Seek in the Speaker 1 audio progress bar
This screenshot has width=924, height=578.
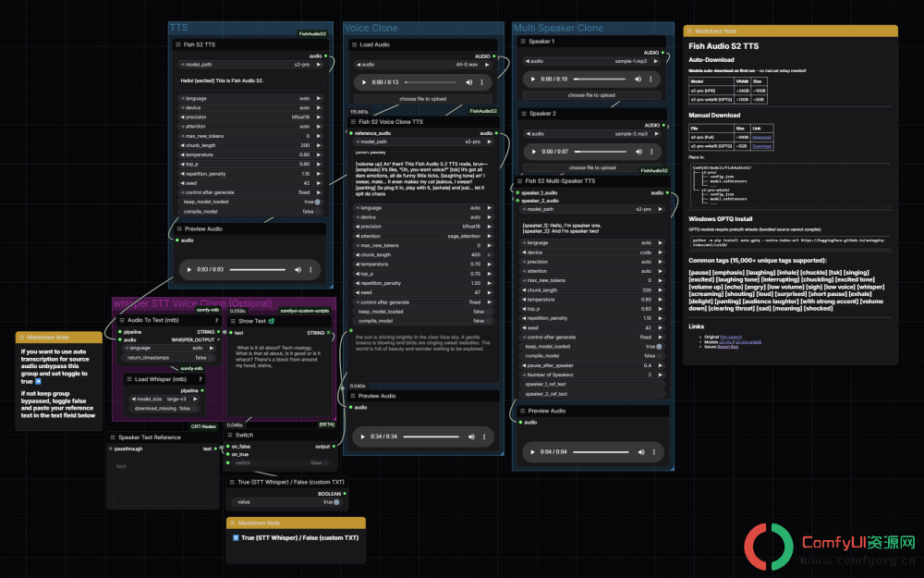tap(600, 79)
